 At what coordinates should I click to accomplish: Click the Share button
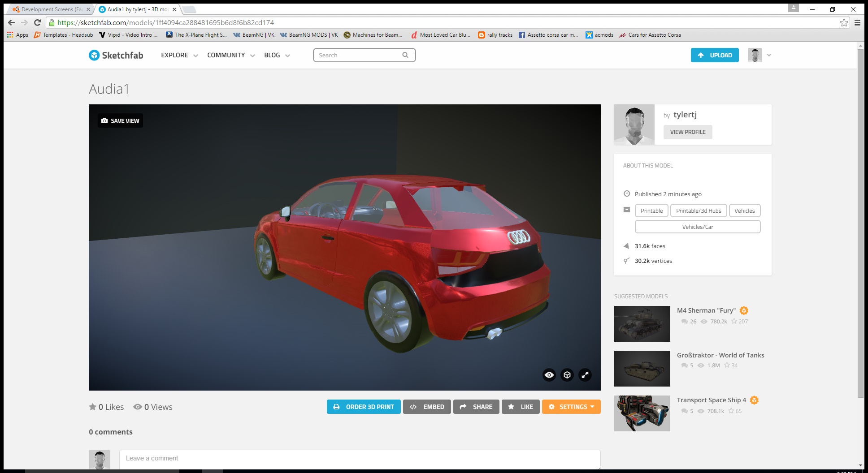[x=476, y=407]
